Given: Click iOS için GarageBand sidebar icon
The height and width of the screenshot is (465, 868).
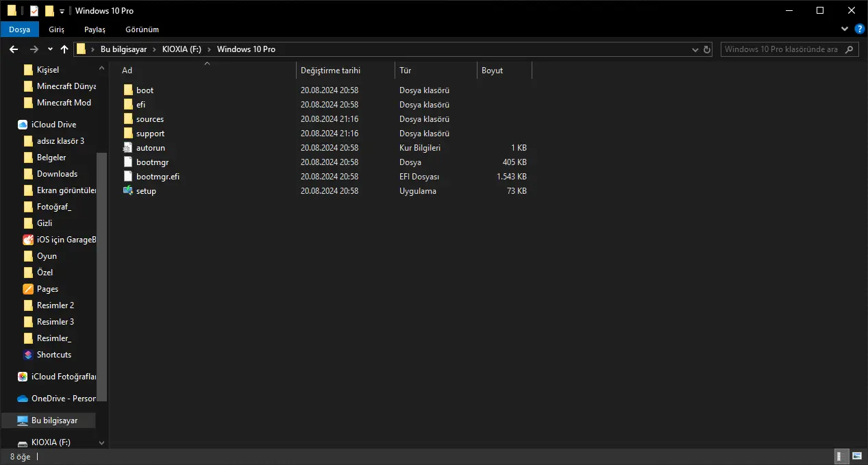Looking at the screenshot, I should pyautogui.click(x=28, y=240).
